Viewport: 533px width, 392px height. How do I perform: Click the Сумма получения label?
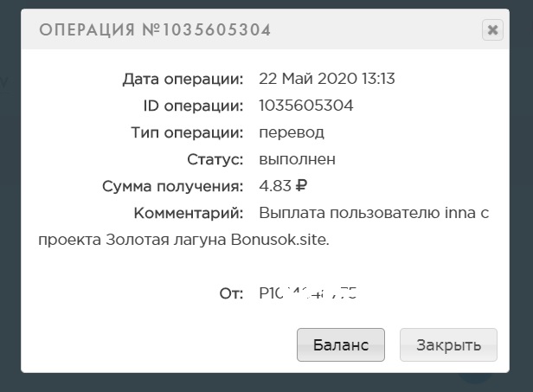171,186
